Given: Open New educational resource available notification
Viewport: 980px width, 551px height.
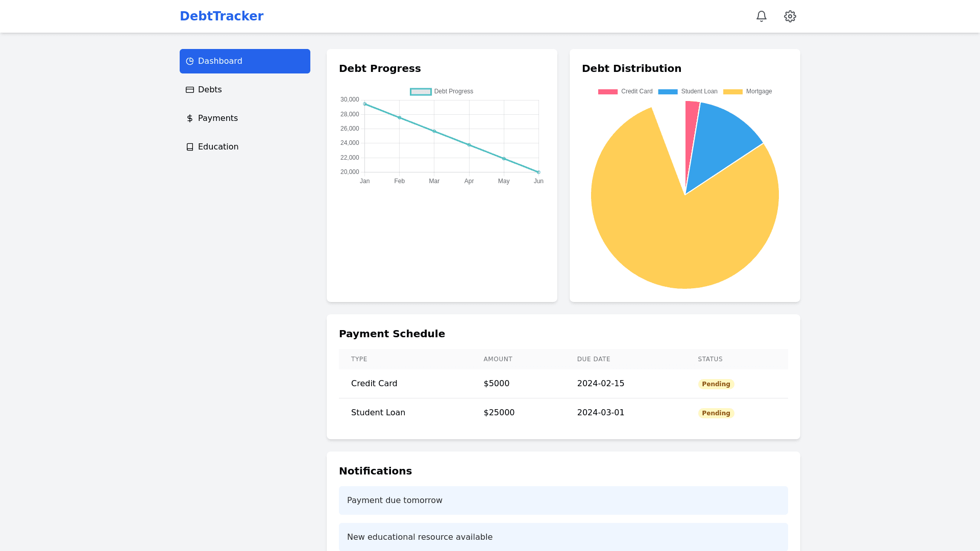Looking at the screenshot, I should [x=563, y=537].
